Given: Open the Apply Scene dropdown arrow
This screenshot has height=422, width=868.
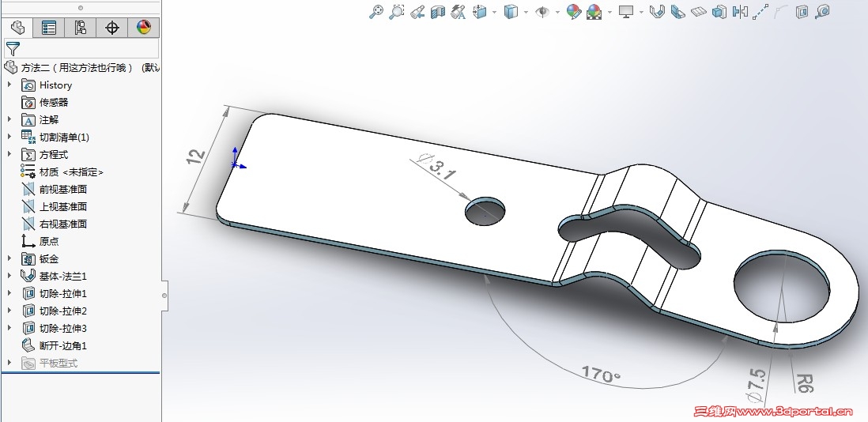Looking at the screenshot, I should [x=609, y=12].
